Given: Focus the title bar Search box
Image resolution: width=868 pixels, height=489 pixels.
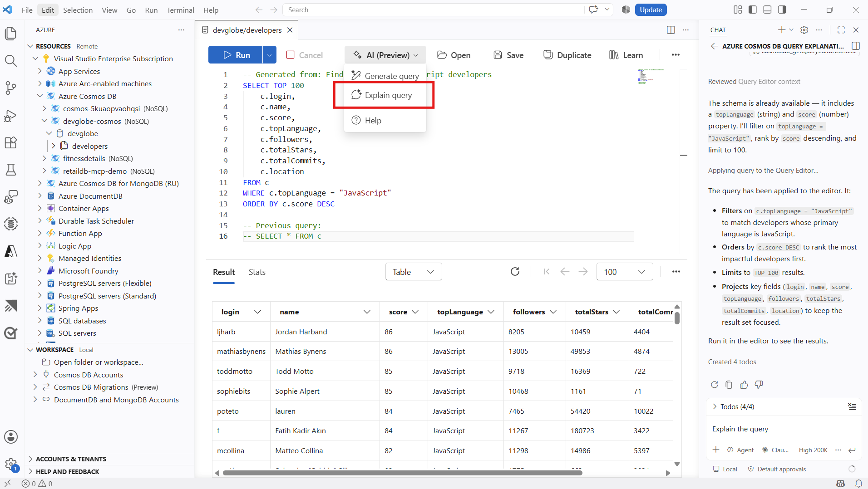Looking at the screenshot, I should point(434,10).
